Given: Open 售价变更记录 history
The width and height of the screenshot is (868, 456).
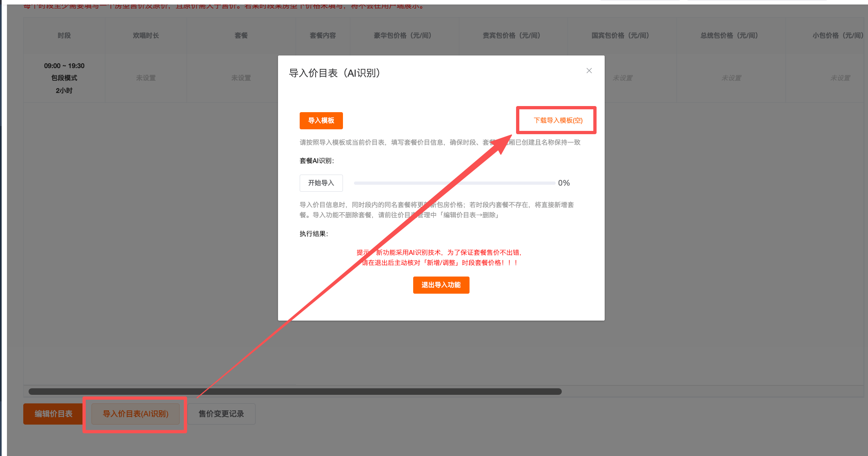Looking at the screenshot, I should pyautogui.click(x=221, y=414).
